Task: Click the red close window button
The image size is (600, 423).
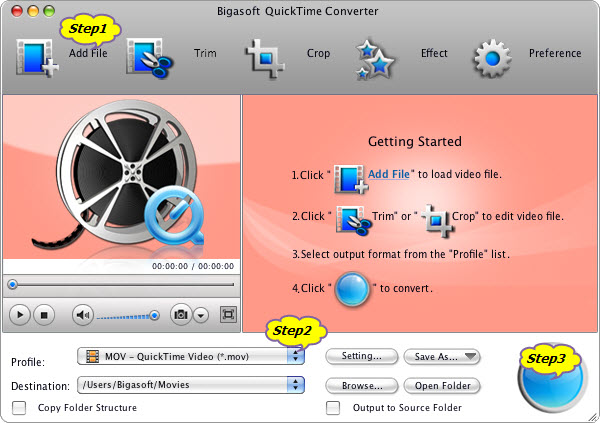Action: [17, 11]
